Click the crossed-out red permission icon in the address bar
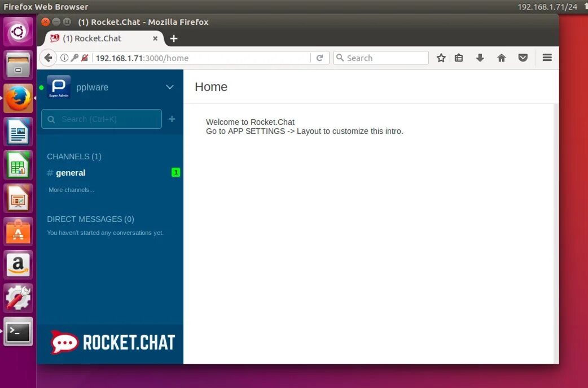The height and width of the screenshot is (388, 588). 85,58
